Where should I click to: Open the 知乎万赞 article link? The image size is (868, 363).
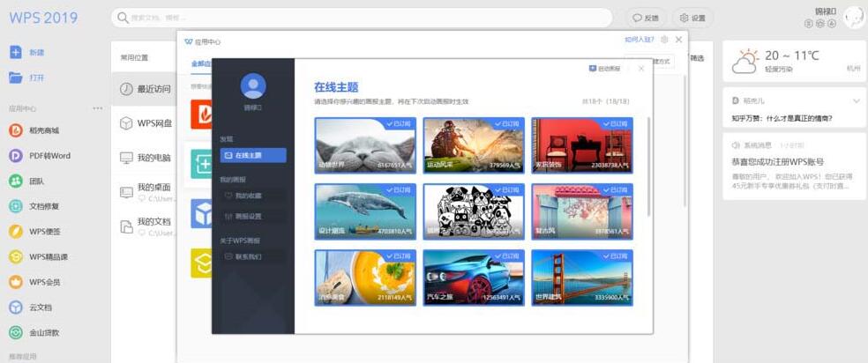click(782, 118)
